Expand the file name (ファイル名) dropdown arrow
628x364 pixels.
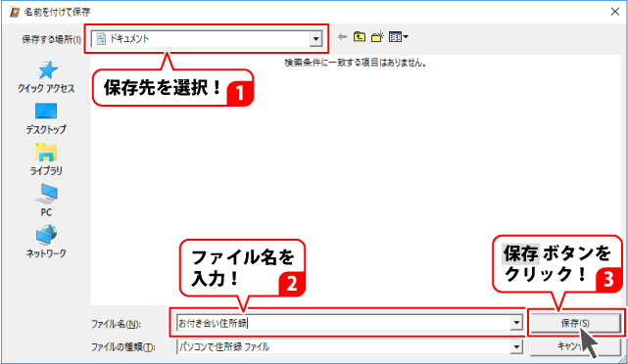click(x=516, y=323)
